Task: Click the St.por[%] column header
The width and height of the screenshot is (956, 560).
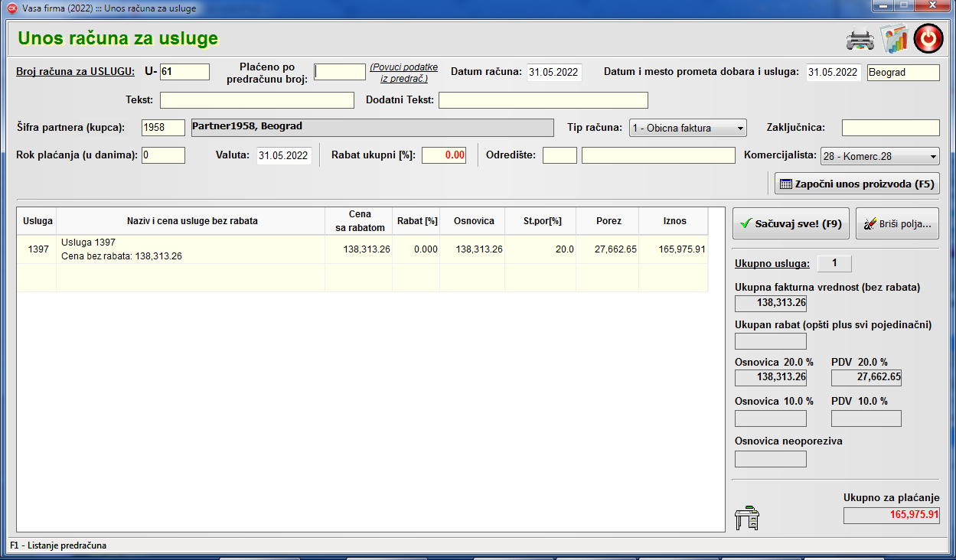Action: (x=541, y=221)
